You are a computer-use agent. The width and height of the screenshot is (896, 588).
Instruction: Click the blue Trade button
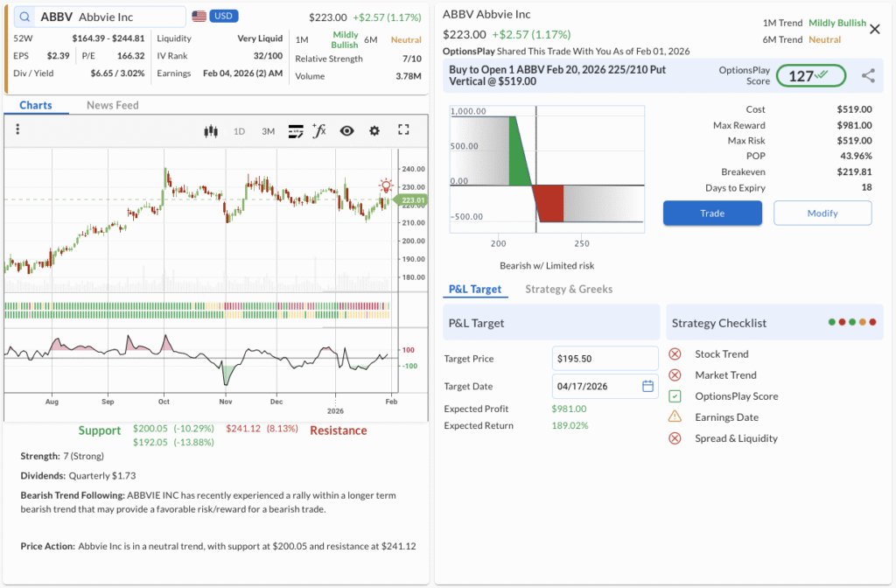[x=712, y=213]
